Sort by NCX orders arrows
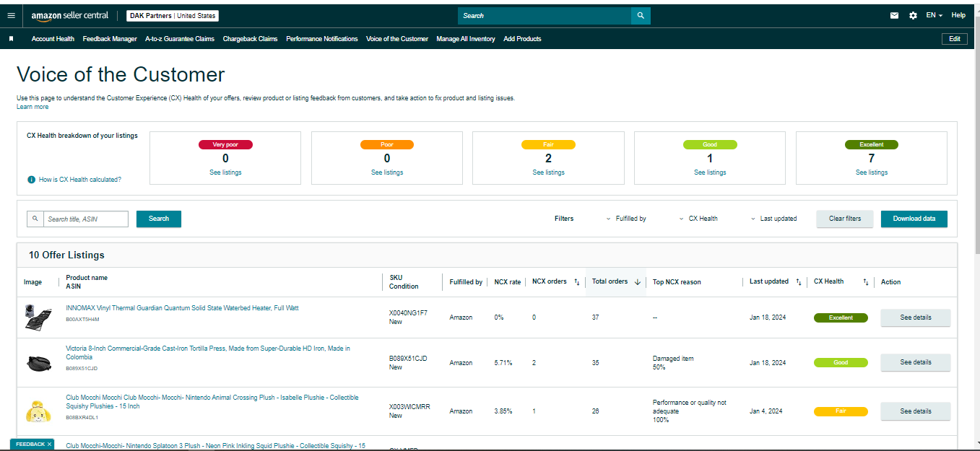The width and height of the screenshot is (980, 451). (x=576, y=282)
